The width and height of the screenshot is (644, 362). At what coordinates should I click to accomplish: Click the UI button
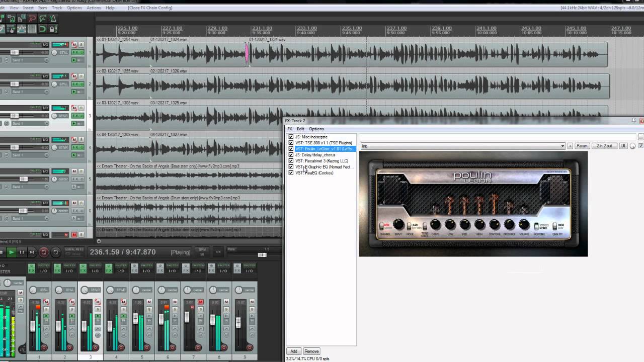[623, 146]
